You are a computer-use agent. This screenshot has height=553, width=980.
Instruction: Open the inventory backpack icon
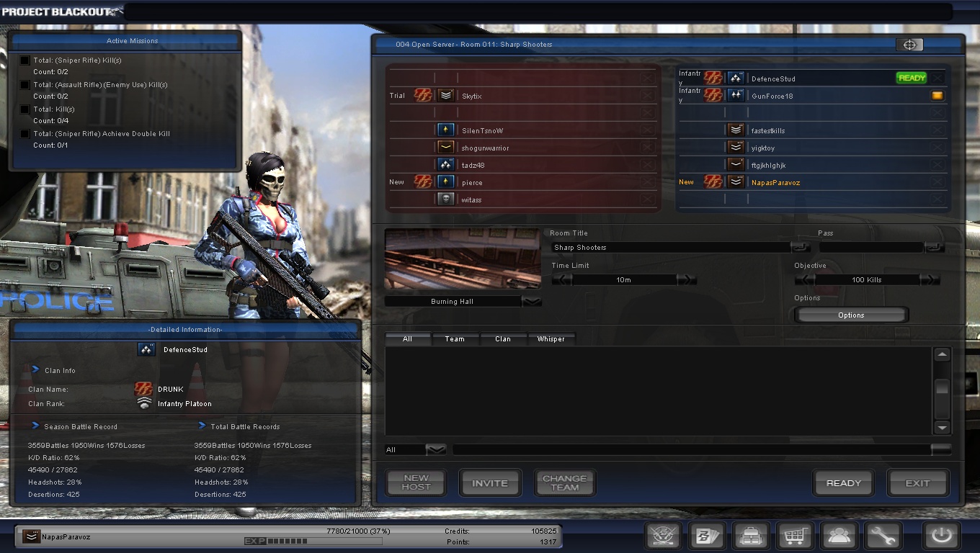tap(750, 536)
